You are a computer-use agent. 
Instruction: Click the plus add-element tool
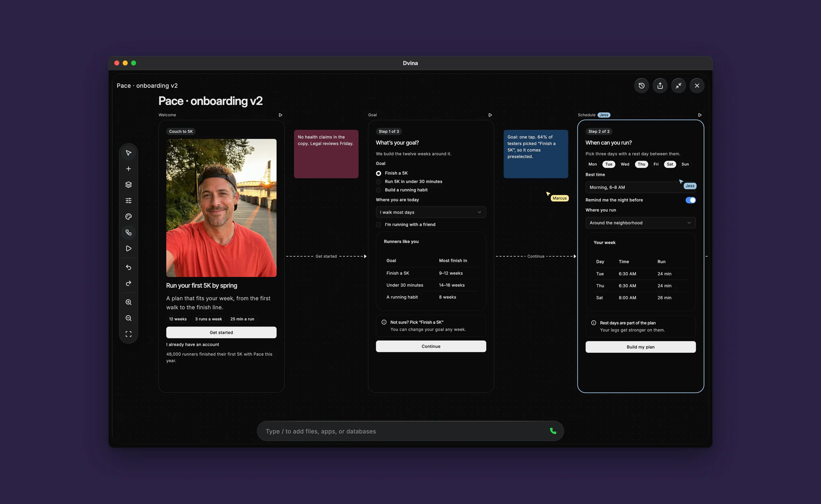pos(128,169)
